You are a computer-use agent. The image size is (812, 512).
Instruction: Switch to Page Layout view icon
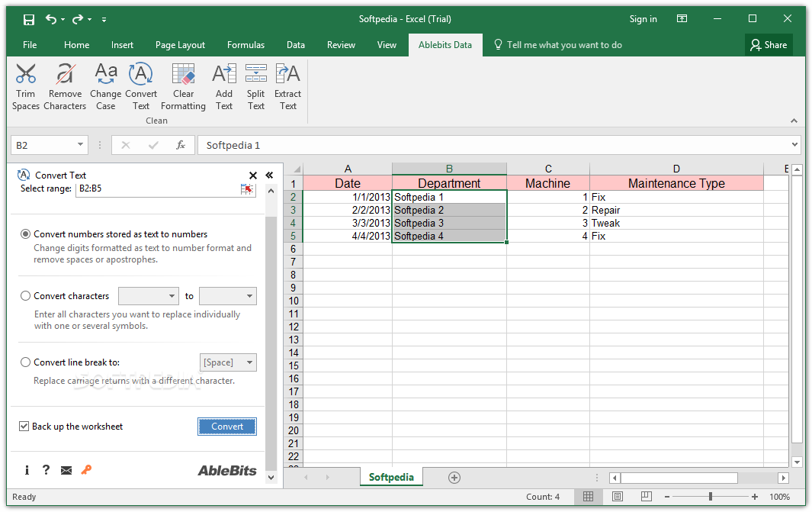pos(618,497)
